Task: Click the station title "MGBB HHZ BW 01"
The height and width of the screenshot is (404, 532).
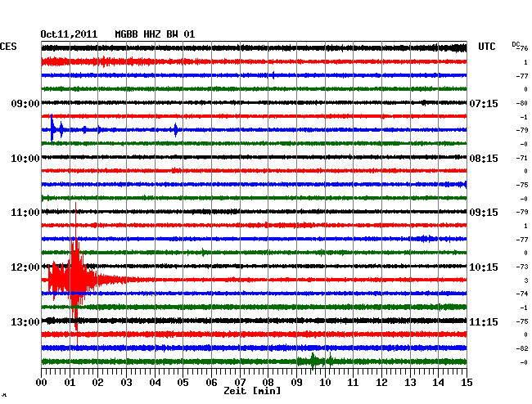Action: [x=155, y=34]
